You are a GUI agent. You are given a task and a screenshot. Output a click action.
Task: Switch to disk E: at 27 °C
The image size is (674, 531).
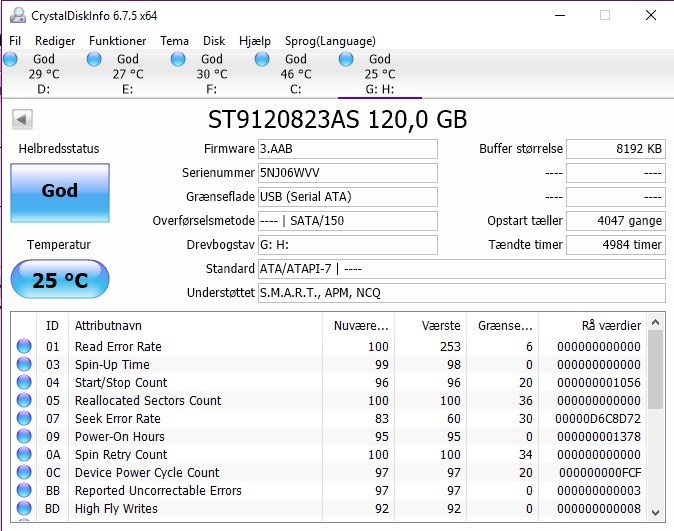pos(128,74)
